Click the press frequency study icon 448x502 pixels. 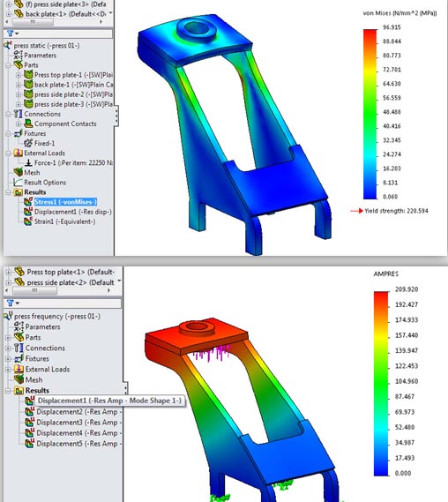(x=8, y=316)
